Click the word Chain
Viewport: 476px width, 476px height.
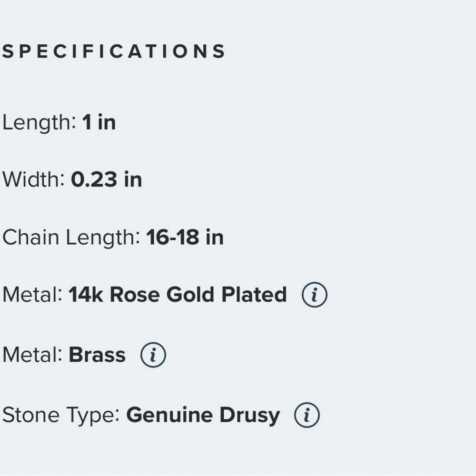(30, 237)
